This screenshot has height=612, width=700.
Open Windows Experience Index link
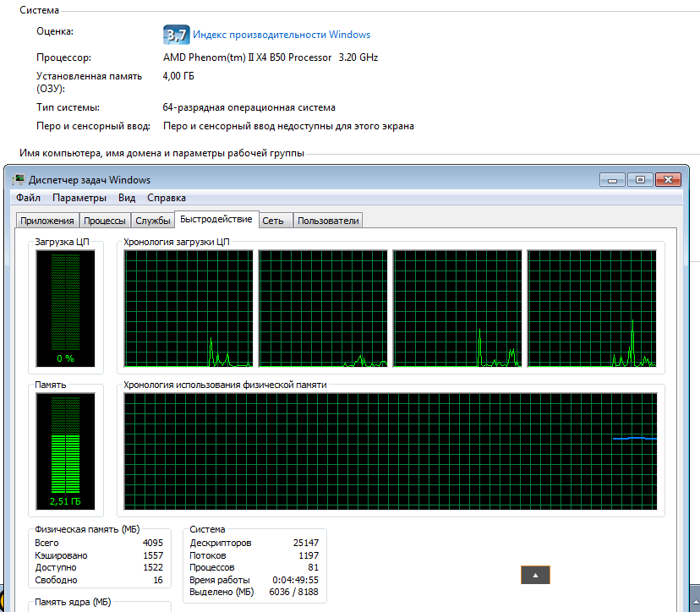coord(282,35)
